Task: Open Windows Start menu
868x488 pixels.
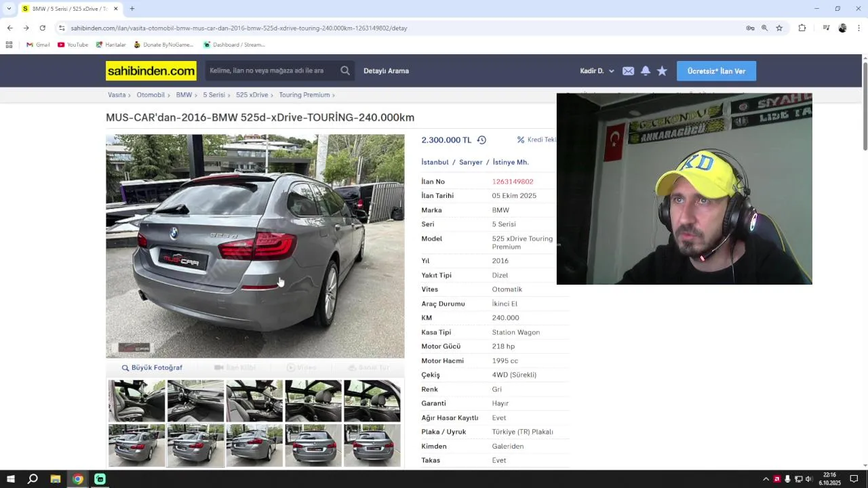Action: point(11,479)
